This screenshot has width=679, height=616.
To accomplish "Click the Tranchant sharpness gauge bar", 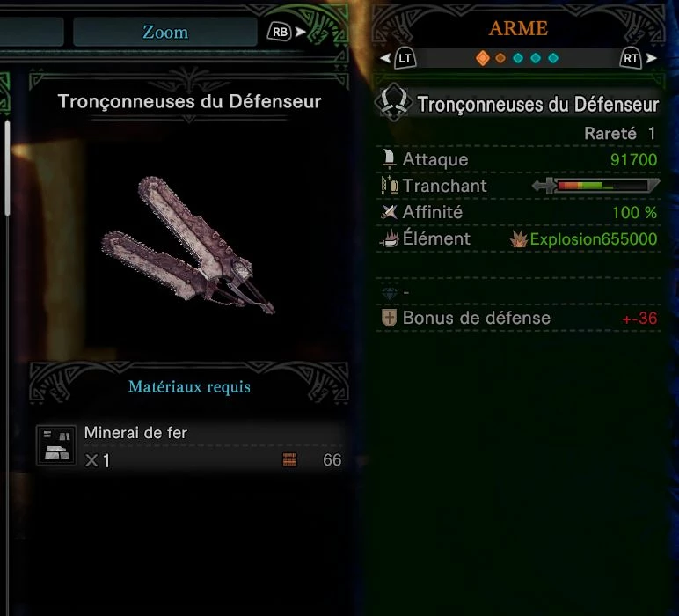I will [595, 186].
